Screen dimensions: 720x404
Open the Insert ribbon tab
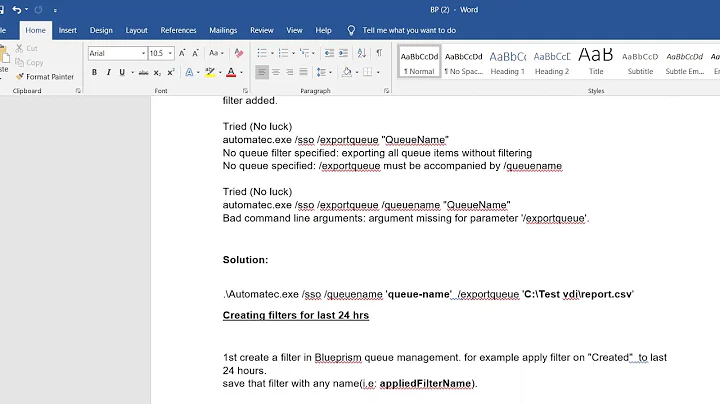pyautogui.click(x=68, y=30)
